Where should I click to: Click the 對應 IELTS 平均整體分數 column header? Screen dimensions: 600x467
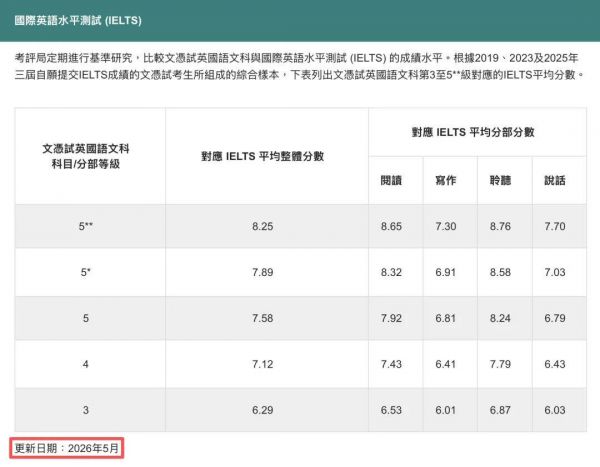coord(262,156)
